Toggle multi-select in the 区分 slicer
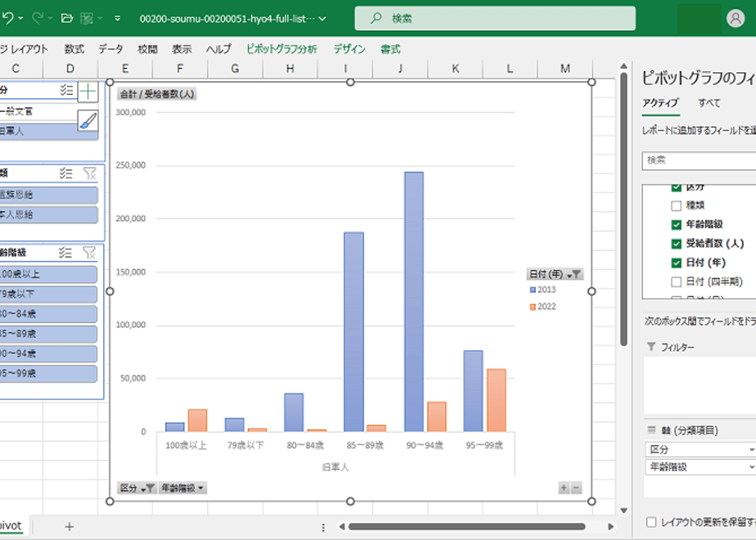756x540 pixels. point(66,90)
